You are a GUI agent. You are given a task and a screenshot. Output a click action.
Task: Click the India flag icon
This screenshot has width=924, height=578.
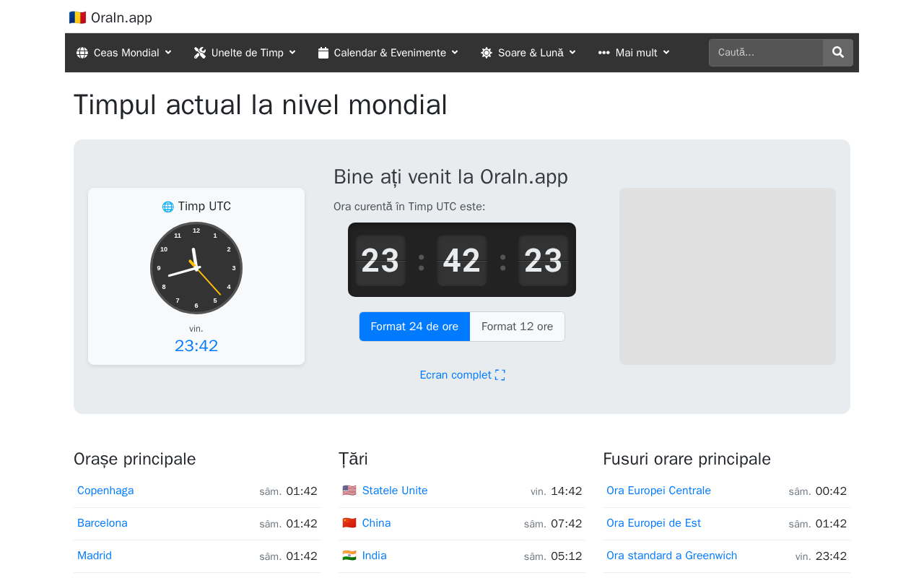pyautogui.click(x=349, y=556)
